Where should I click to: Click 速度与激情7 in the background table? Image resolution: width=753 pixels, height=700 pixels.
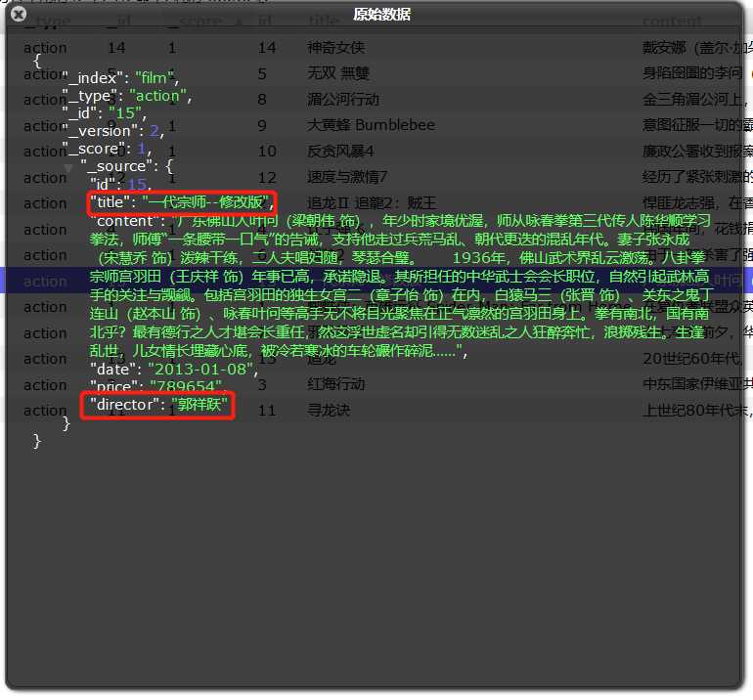pos(347,177)
